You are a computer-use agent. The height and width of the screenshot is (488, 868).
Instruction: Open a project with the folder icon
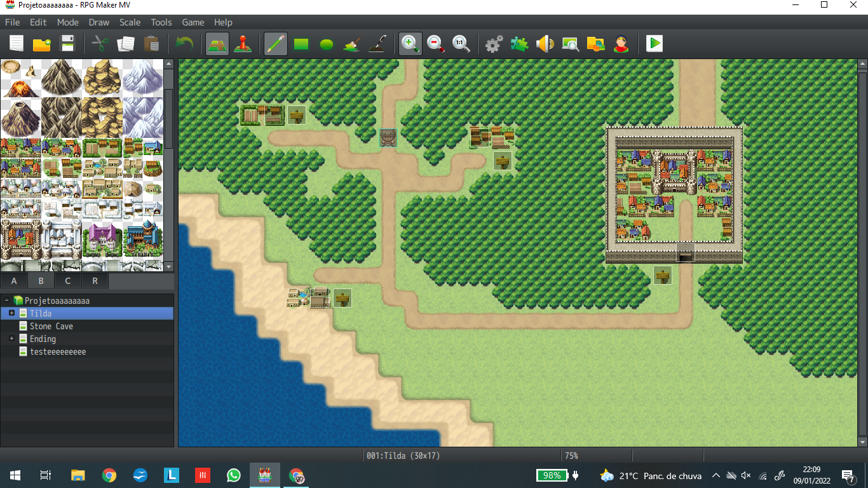(42, 44)
